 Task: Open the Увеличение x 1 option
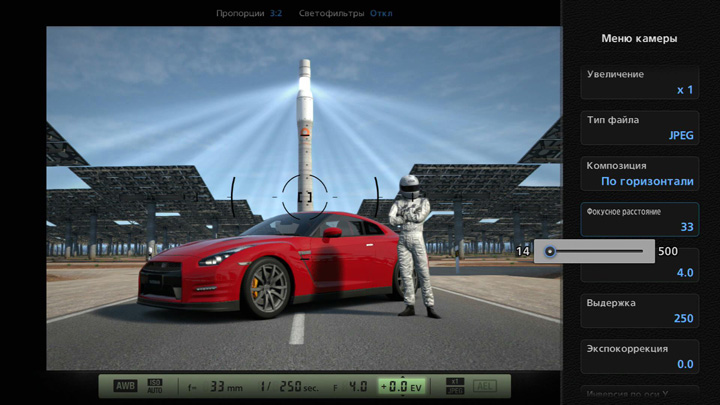[640, 82]
